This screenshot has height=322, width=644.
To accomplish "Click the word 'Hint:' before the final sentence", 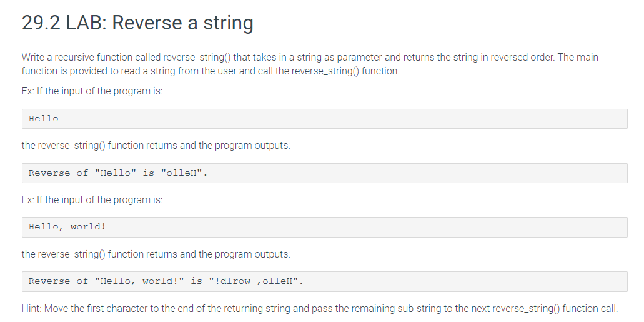I will pyautogui.click(x=32, y=308).
